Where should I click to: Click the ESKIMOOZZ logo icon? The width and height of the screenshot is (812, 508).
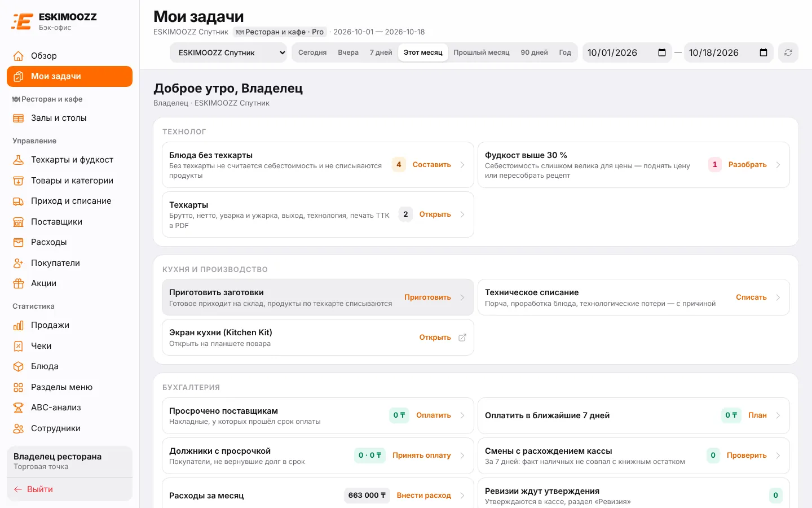[23, 21]
